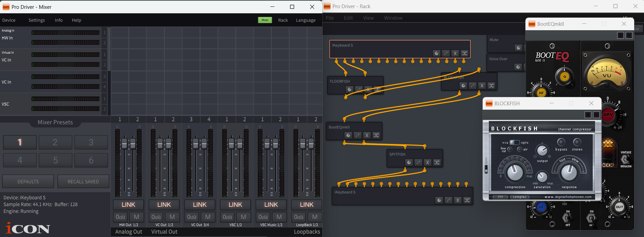Remove the SPITFISH module with its X icon
This screenshot has height=237, width=644.
428,162
